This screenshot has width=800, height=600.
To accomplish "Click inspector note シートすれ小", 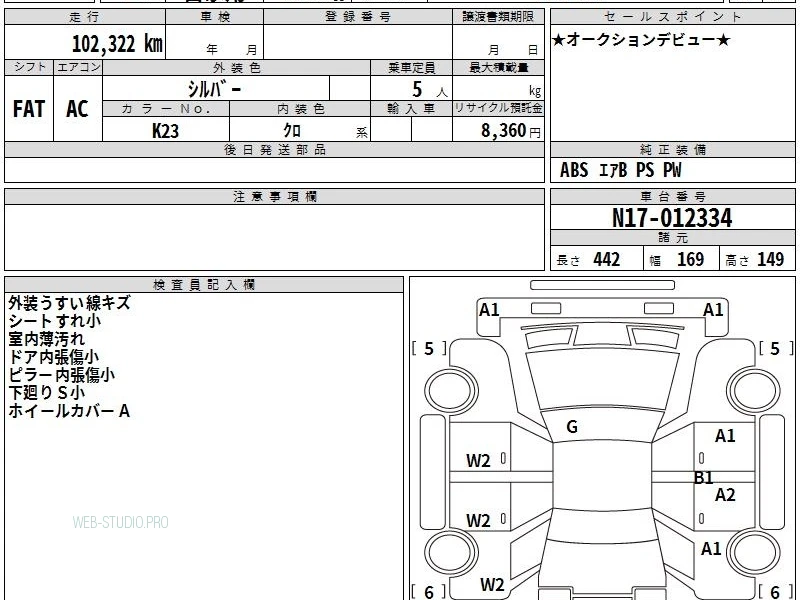I will click(x=55, y=321).
